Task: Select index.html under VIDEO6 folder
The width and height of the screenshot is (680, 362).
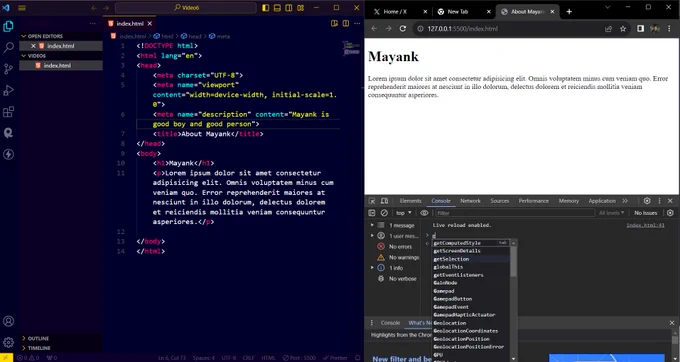Action: [x=57, y=65]
